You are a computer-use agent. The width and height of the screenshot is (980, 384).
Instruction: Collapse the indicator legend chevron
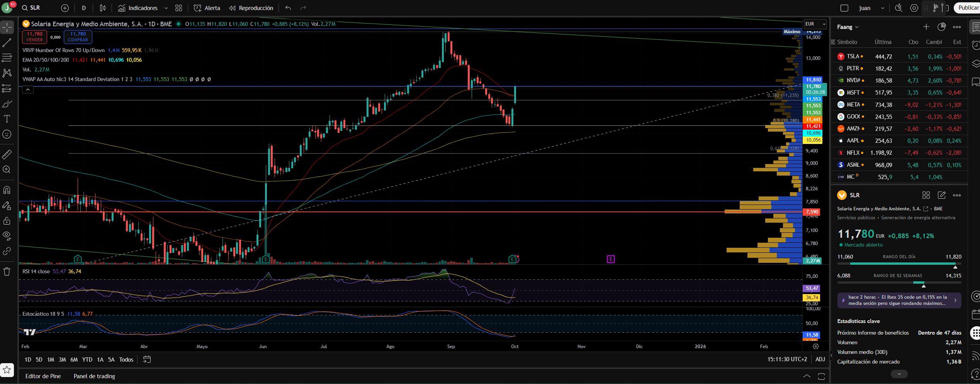pos(28,90)
